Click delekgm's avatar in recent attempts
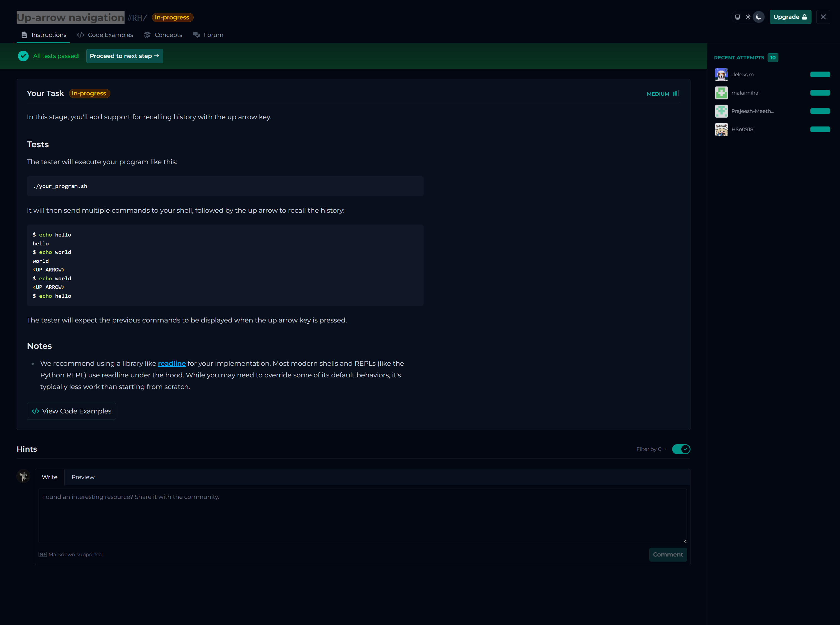This screenshot has height=625, width=840. (721, 75)
